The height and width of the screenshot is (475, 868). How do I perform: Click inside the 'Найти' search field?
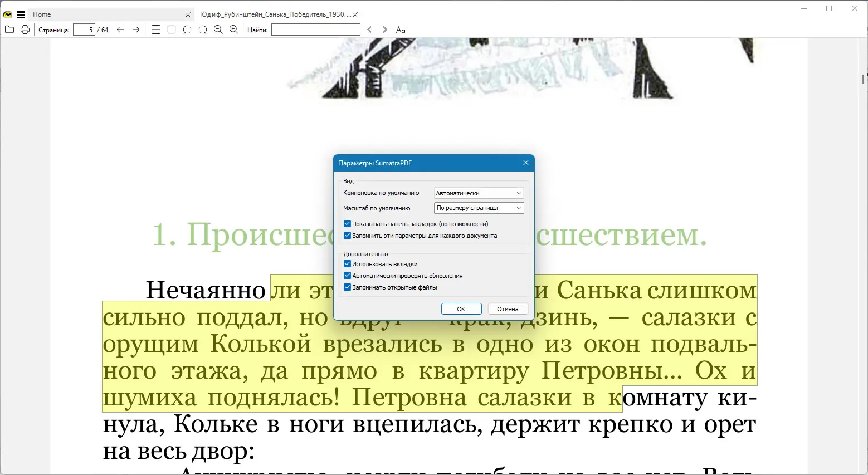[x=315, y=29]
